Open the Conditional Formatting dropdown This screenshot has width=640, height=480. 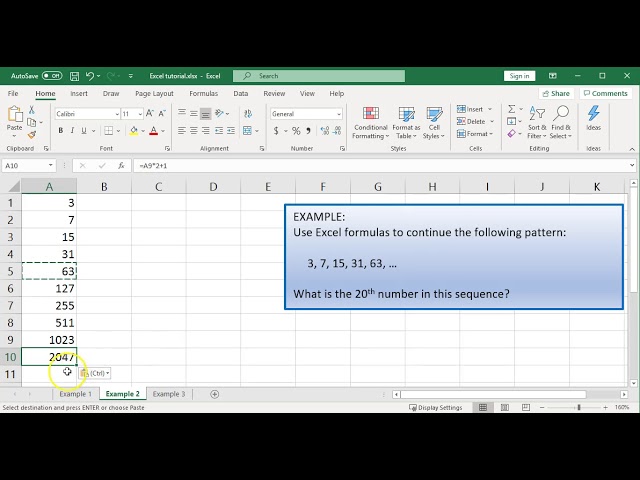(371, 122)
